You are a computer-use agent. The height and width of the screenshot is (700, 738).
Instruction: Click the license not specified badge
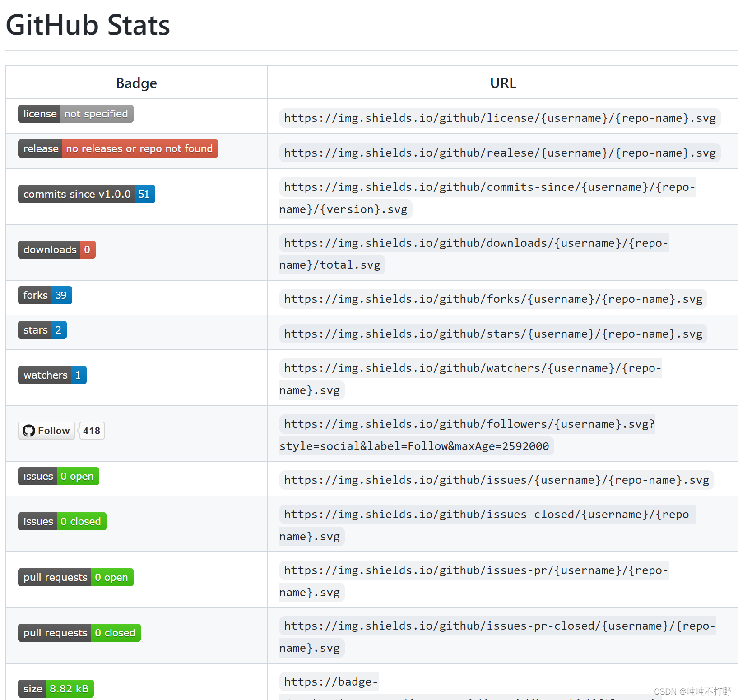[x=75, y=114]
